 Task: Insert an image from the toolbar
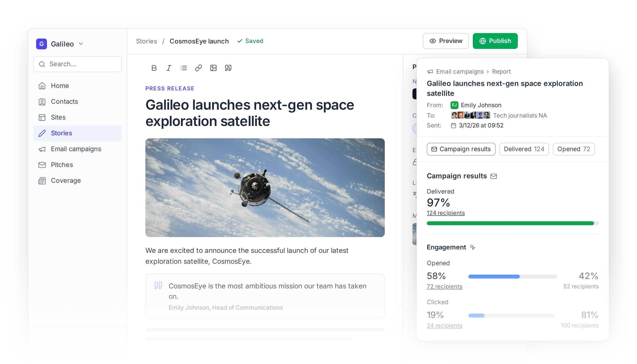pos(213,68)
